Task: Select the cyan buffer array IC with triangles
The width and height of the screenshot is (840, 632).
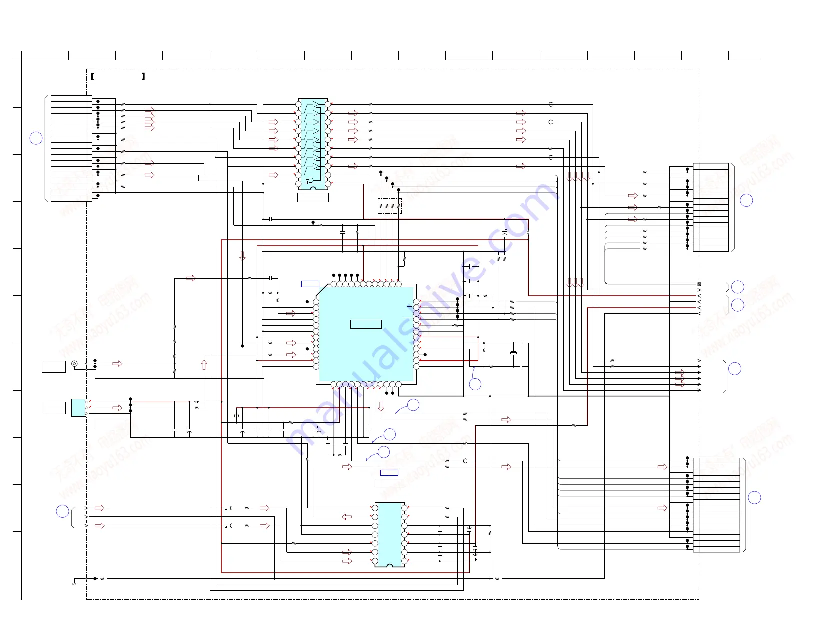Action: (313, 144)
